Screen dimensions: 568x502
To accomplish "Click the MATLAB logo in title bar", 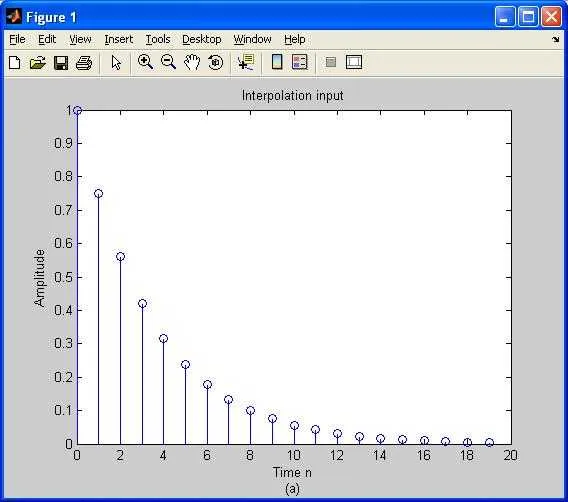I will [14, 16].
